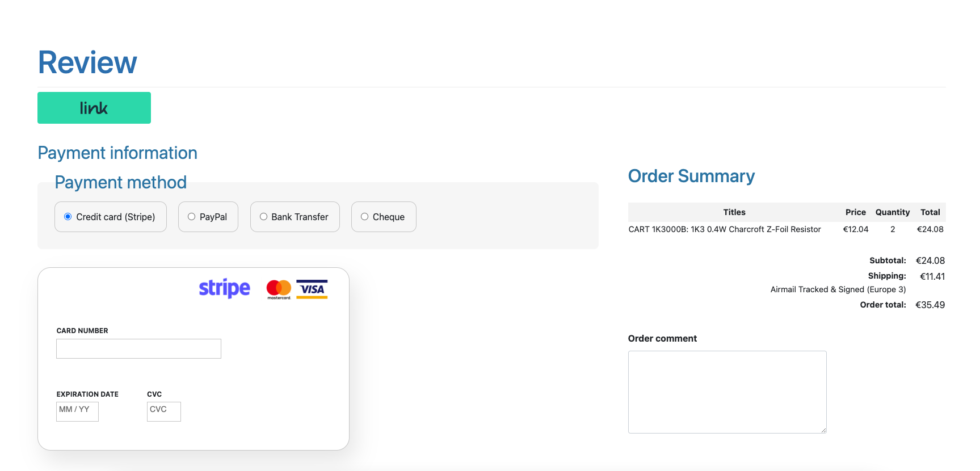Click the Mastercard logo icon
This screenshot has width=980, height=471.
pyautogui.click(x=279, y=289)
